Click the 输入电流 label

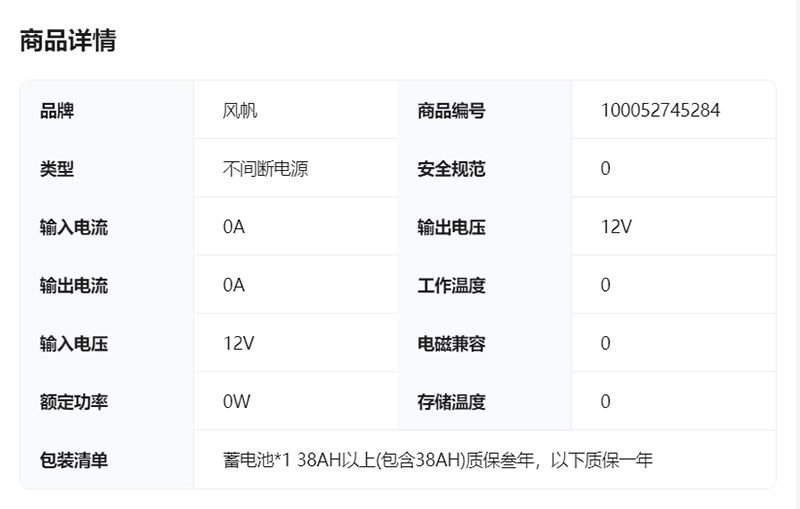(74, 227)
